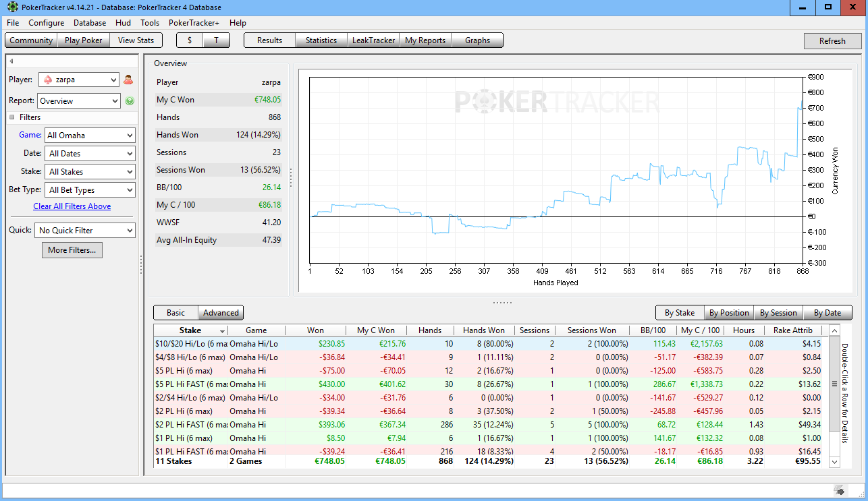Image resolution: width=868 pixels, height=501 pixels.
Task: Switch to the By Session tab
Action: (778, 313)
